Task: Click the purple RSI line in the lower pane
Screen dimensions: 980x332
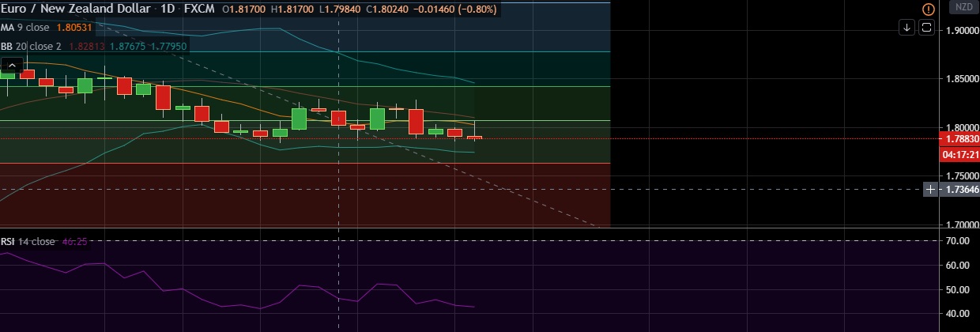Action: [x=237, y=302]
